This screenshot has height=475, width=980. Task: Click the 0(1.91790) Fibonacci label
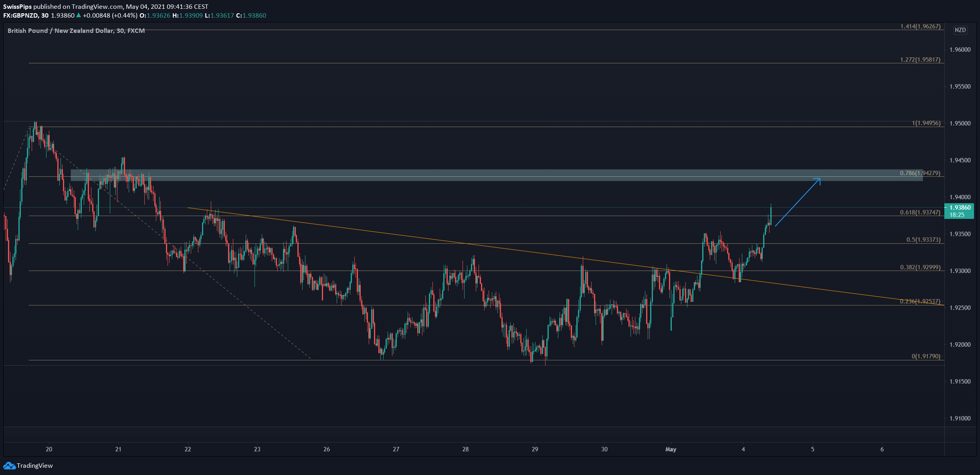pos(926,356)
